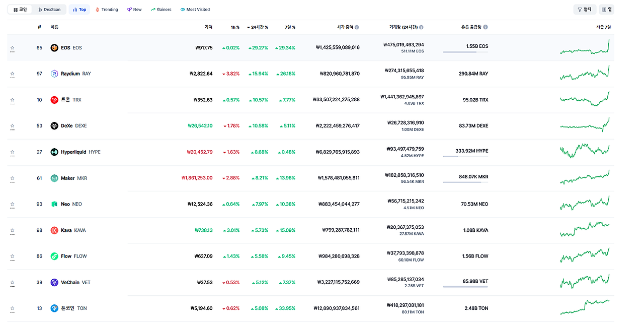Sort by 시가 총액 column header

[x=345, y=27]
